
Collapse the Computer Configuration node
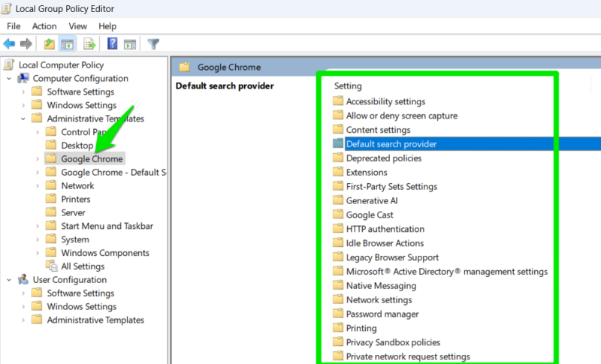pos(9,79)
